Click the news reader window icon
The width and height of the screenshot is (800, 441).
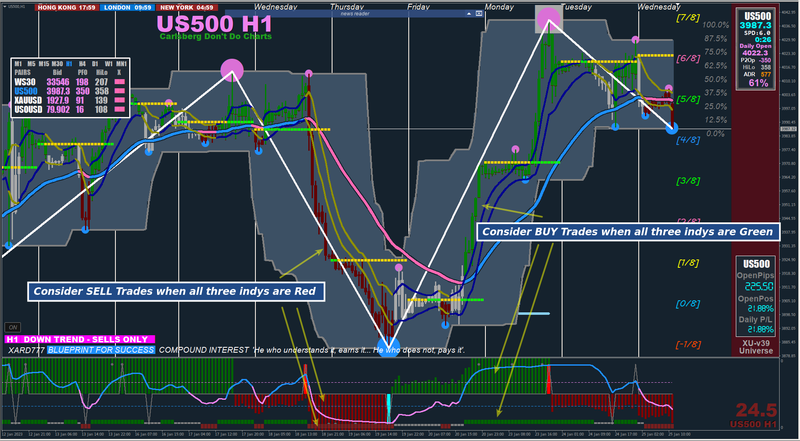[x=479, y=14]
